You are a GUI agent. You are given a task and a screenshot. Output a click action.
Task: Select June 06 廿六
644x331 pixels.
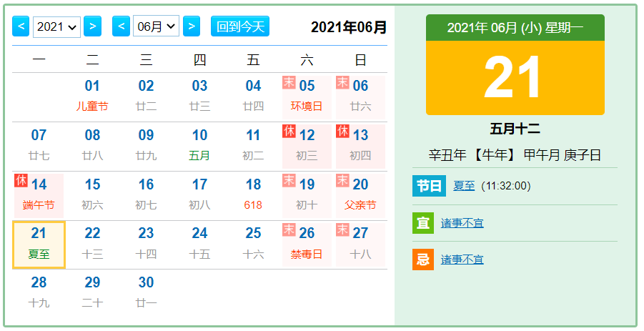point(360,97)
